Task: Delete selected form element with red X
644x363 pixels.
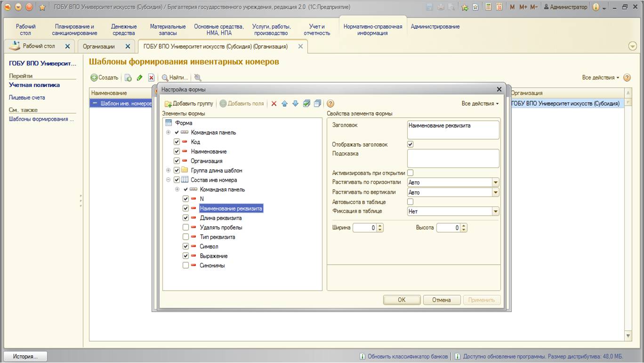Action: point(274,103)
